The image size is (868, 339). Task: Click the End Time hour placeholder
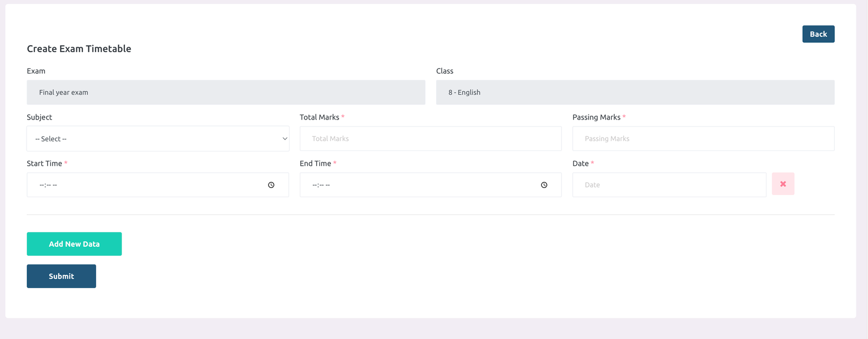[x=315, y=185]
